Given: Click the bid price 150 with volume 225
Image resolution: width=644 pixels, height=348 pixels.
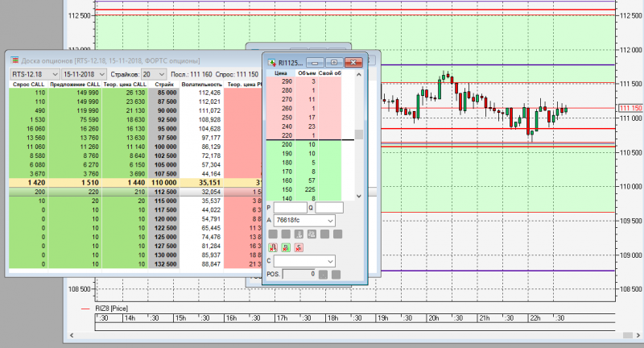Looking at the screenshot, I should (287, 190).
